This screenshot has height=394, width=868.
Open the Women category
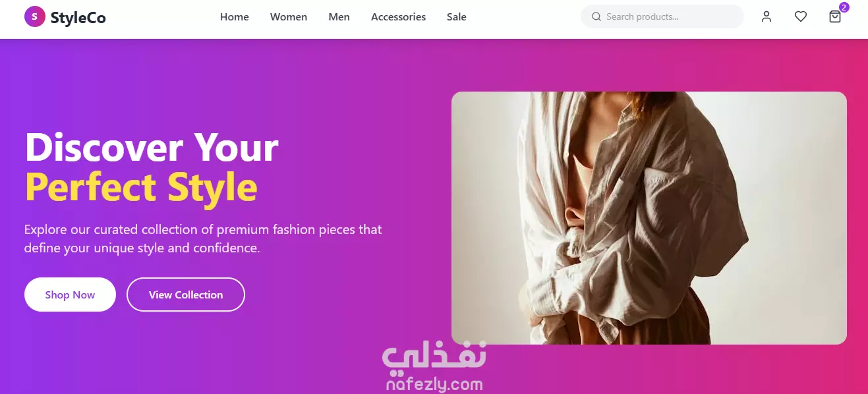click(289, 17)
